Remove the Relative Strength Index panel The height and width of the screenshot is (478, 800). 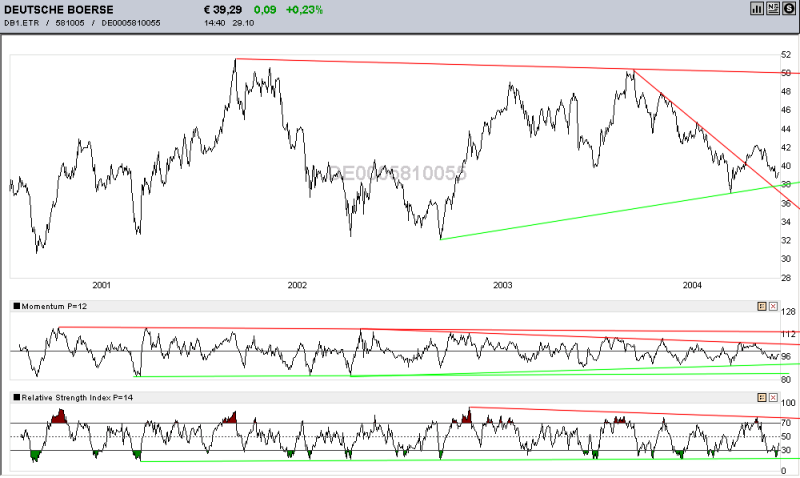773,397
